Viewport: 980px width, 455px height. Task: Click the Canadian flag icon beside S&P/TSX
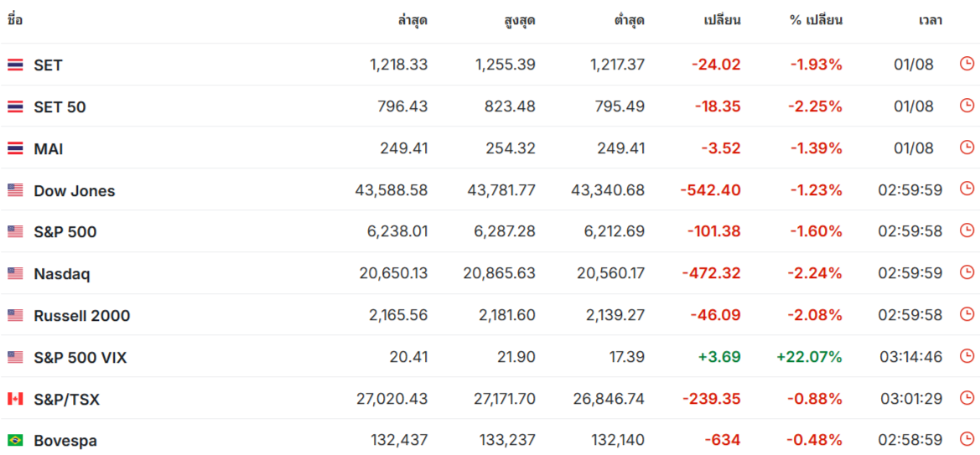[x=15, y=399]
